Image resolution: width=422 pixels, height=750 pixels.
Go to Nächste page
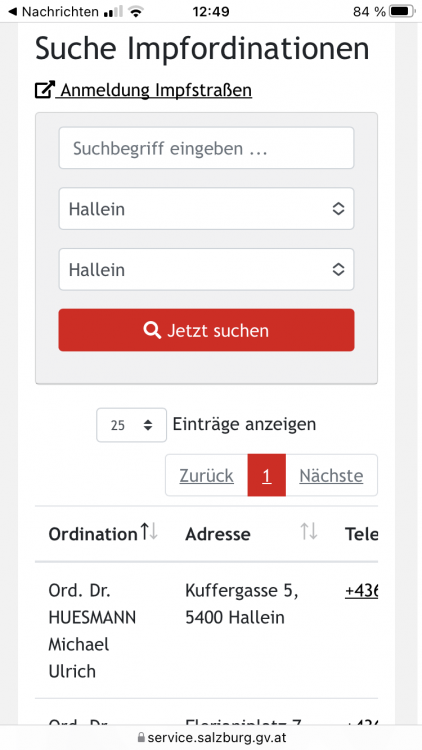click(x=331, y=475)
